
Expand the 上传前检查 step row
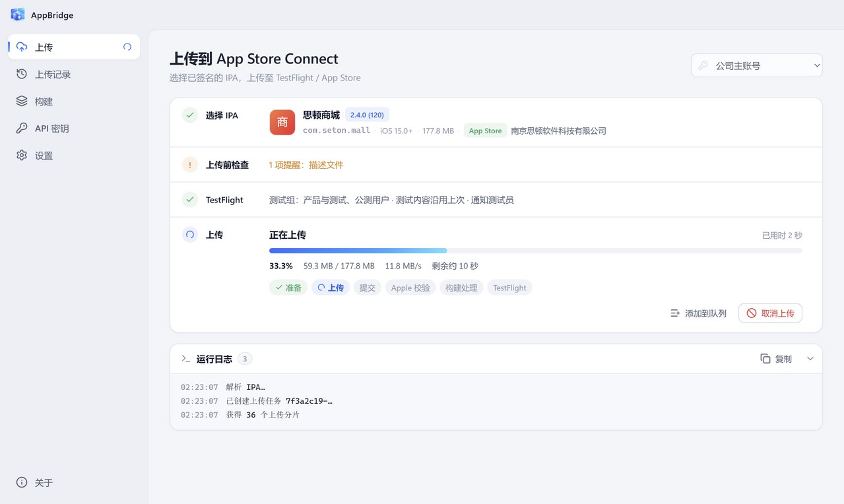(496, 165)
